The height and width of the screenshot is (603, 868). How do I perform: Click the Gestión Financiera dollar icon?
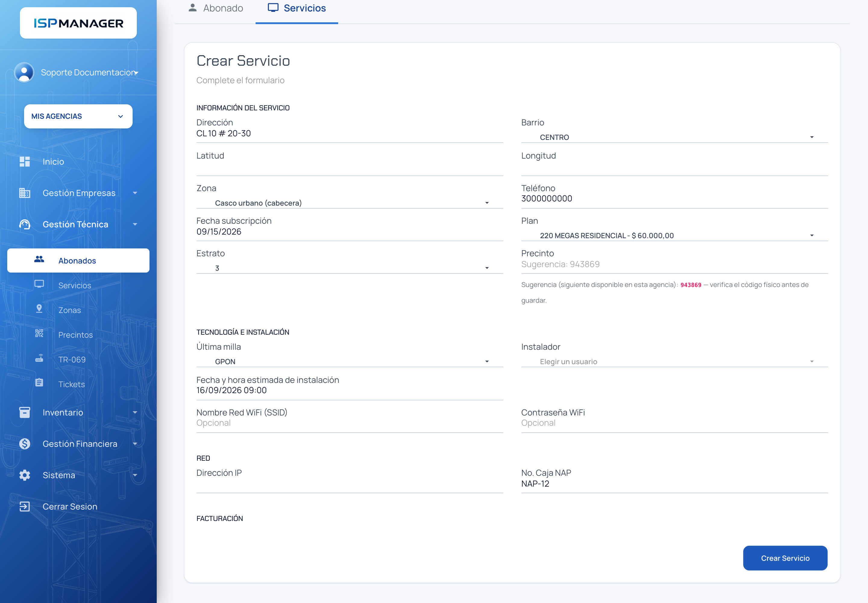(x=24, y=444)
